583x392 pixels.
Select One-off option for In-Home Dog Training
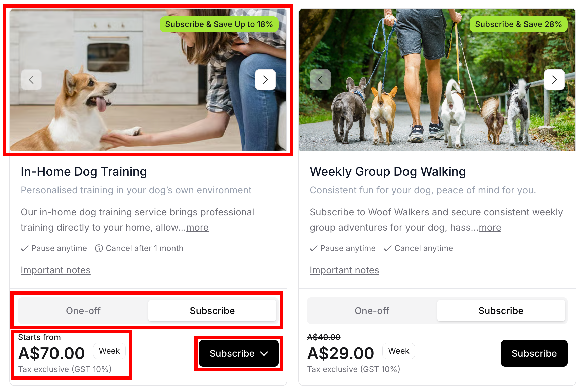click(83, 311)
